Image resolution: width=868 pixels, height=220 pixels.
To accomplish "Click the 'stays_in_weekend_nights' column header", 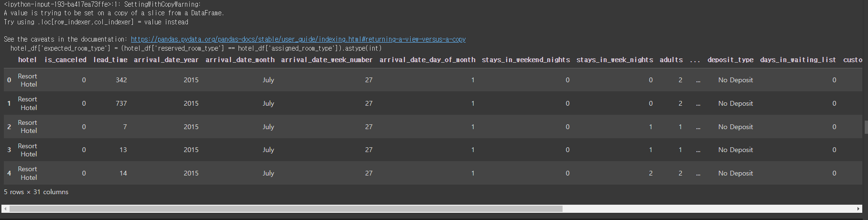I will pyautogui.click(x=526, y=60).
